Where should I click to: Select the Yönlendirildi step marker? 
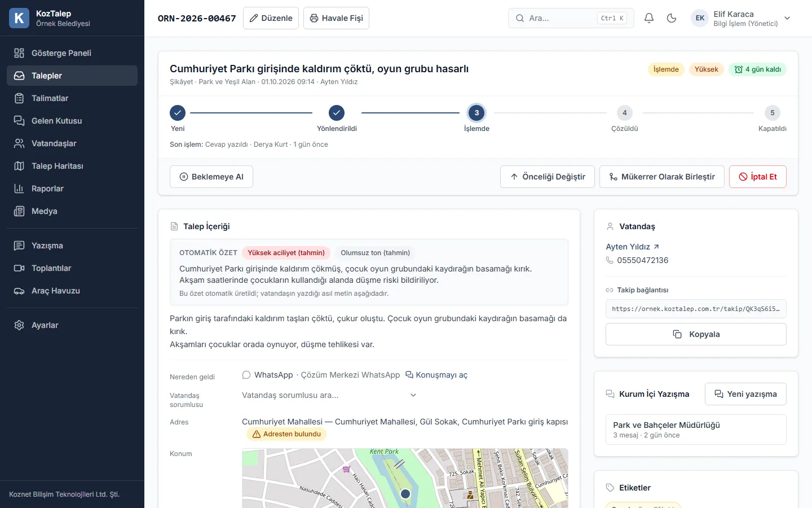[x=337, y=113]
